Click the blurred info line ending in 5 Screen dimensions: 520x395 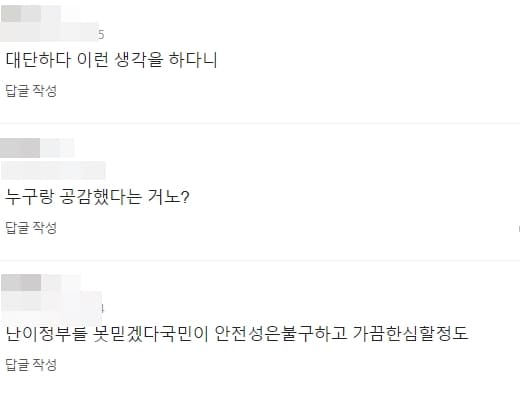52,33
